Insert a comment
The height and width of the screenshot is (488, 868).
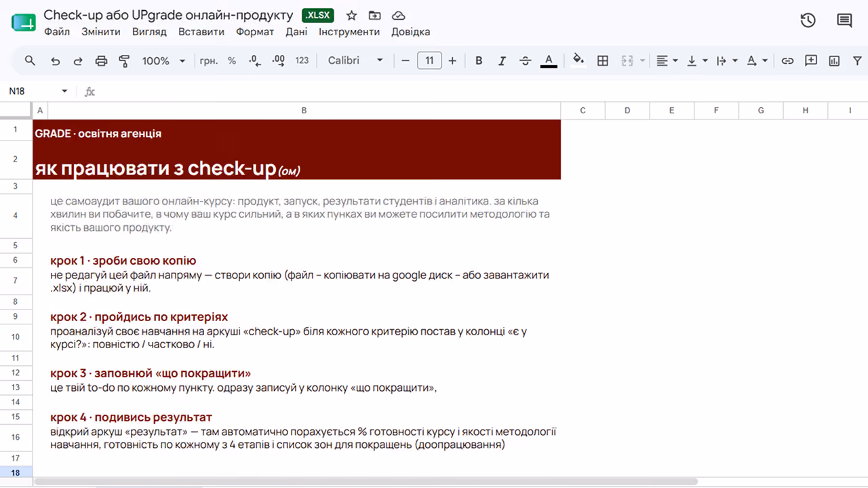point(810,60)
